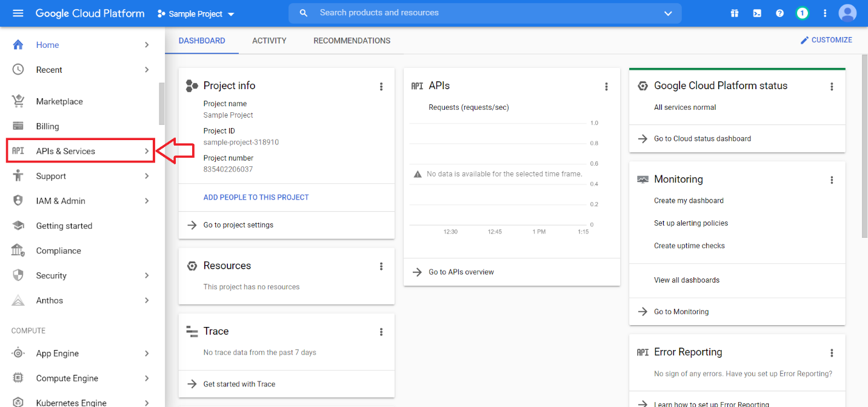Screen dimensions: 868x407
Task: Click the Google Cloud Platform logo text
Action: [90, 13]
